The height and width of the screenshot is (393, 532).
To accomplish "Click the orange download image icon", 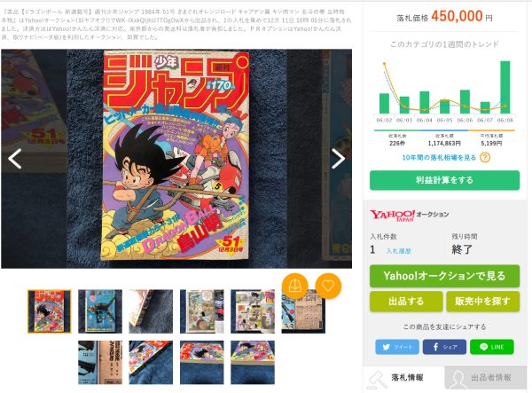I will point(295,286).
